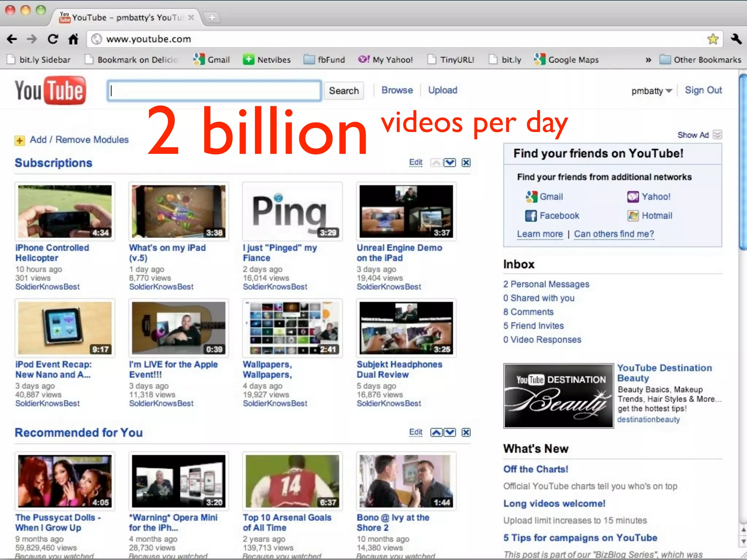747x560 pixels.
Task: Toggle the Show Ad control
Action: [700, 135]
